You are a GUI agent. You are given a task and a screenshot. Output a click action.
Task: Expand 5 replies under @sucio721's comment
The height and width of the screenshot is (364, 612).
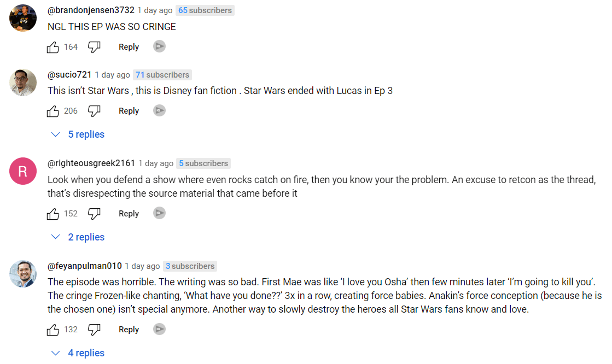point(78,134)
